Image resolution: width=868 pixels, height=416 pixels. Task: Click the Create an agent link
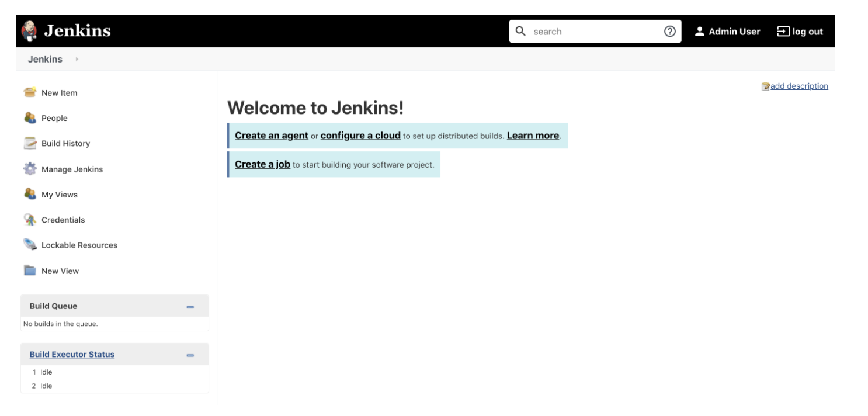pos(271,136)
